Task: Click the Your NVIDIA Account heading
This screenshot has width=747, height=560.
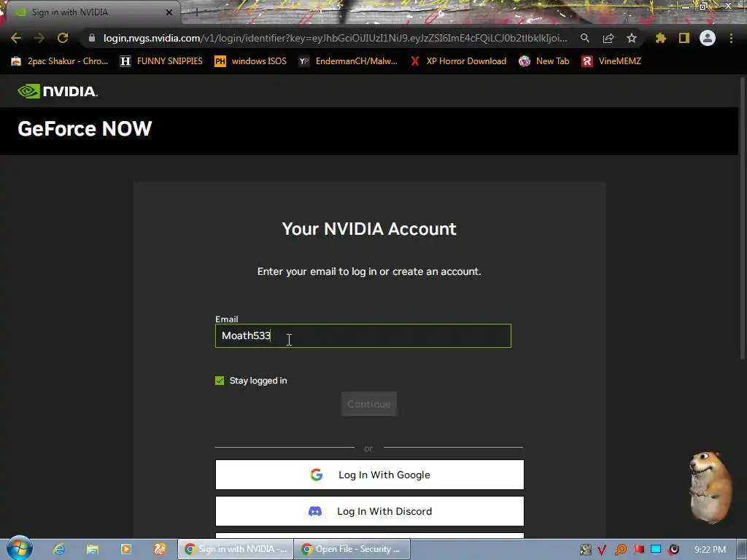Action: [368, 229]
